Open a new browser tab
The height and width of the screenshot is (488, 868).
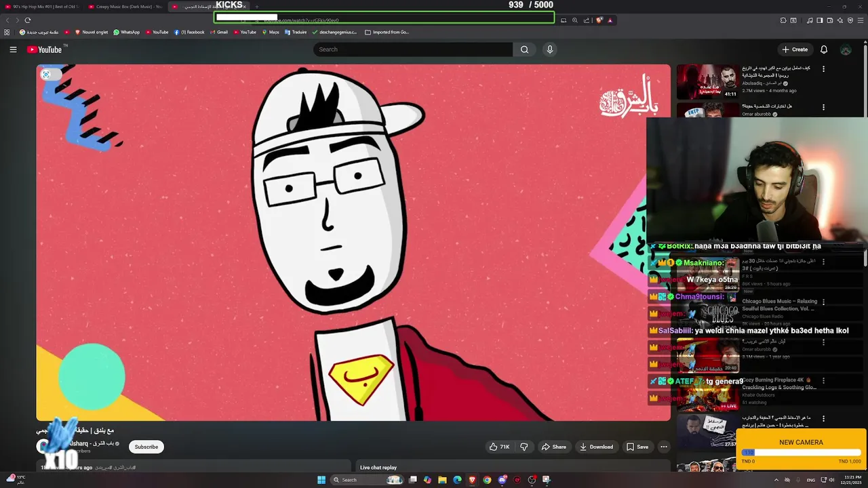[x=256, y=7]
